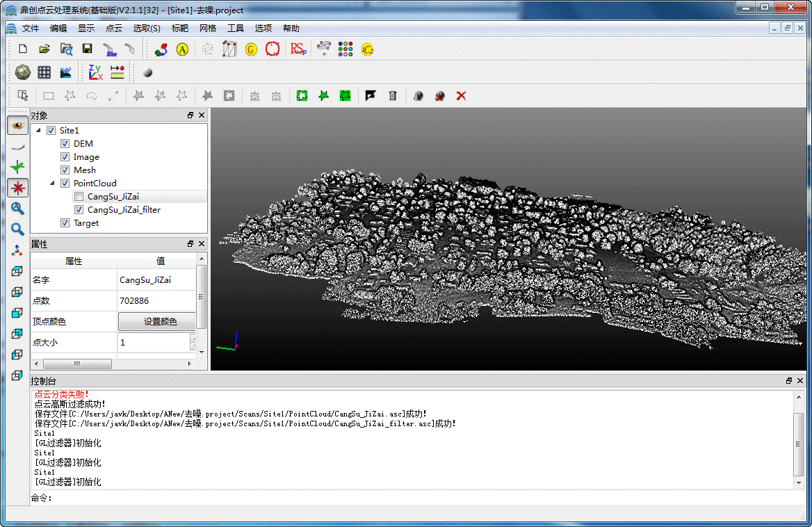This screenshot has height=527, width=812.
Task: Open the 网格 menu
Action: point(208,29)
